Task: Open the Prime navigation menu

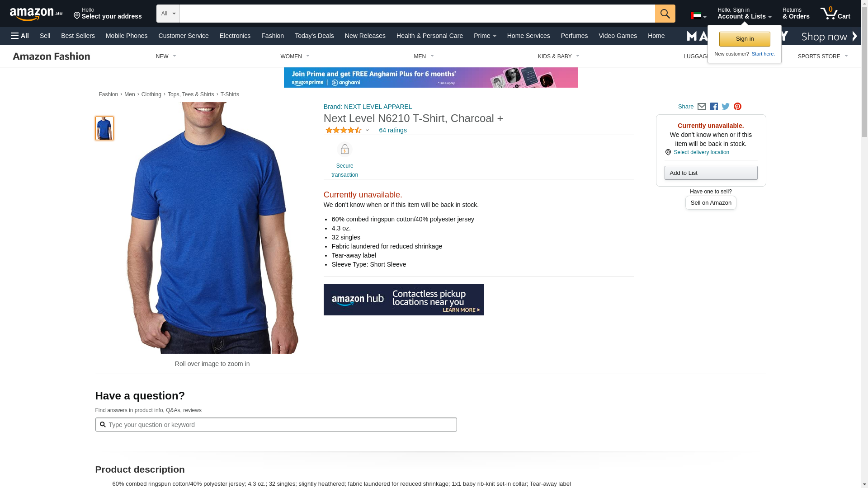Action: (x=485, y=36)
